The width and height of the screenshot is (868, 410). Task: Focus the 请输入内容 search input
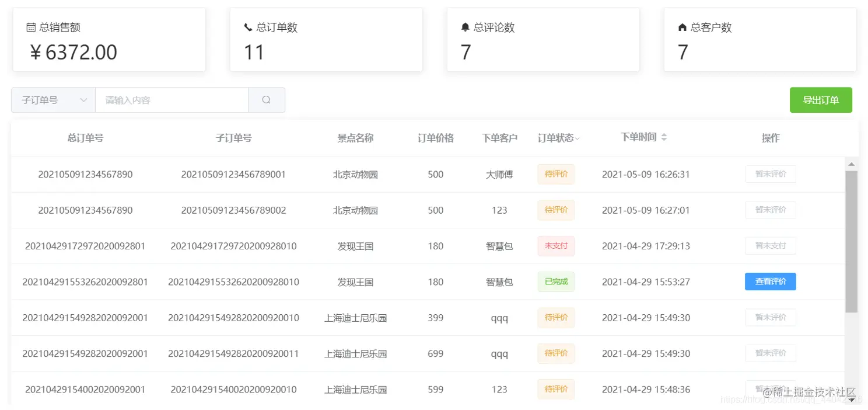(172, 100)
